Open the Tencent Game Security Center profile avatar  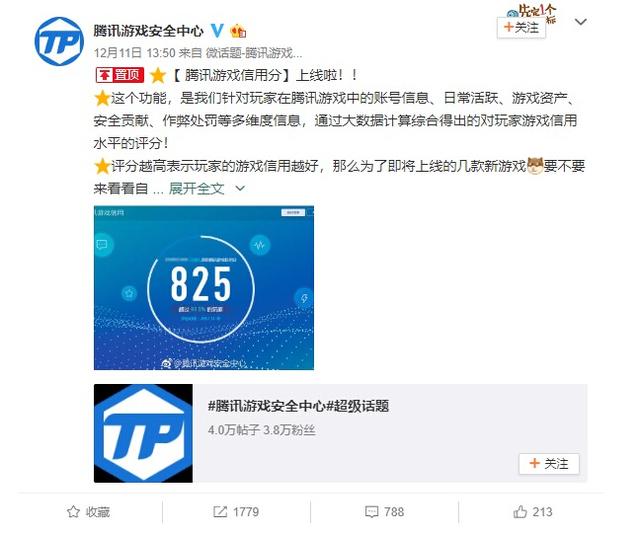click(x=59, y=42)
